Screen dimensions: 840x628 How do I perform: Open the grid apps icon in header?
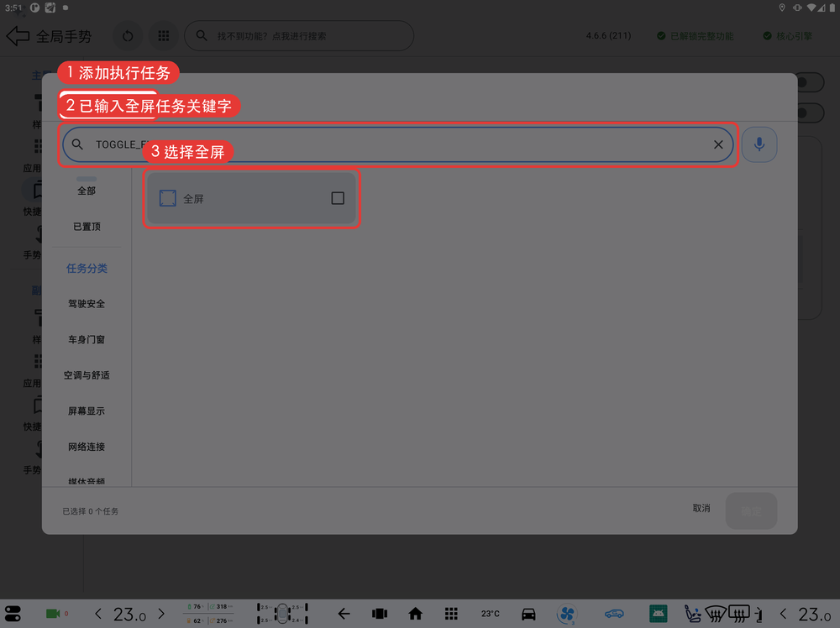pyautogui.click(x=164, y=36)
